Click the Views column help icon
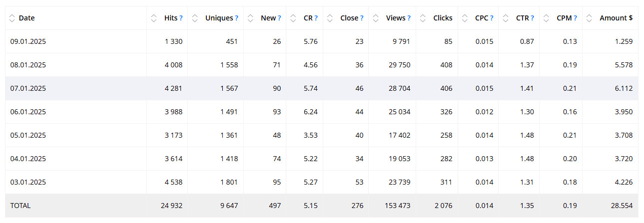 409,18
